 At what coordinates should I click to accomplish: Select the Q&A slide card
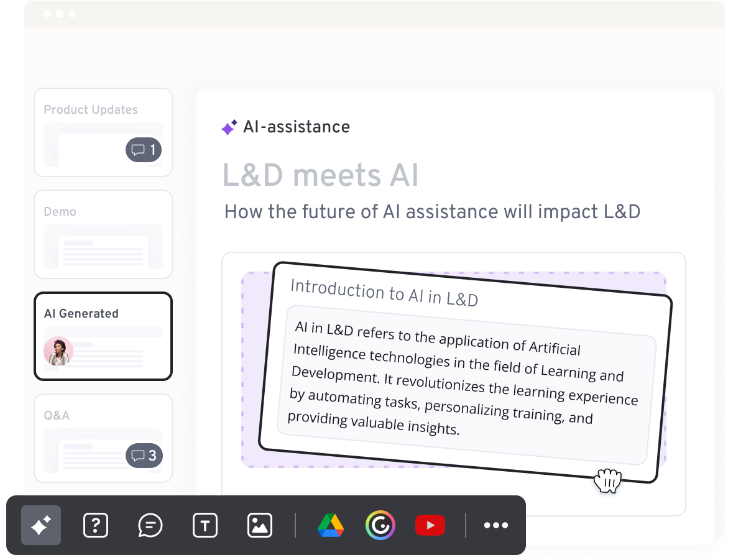point(103,429)
